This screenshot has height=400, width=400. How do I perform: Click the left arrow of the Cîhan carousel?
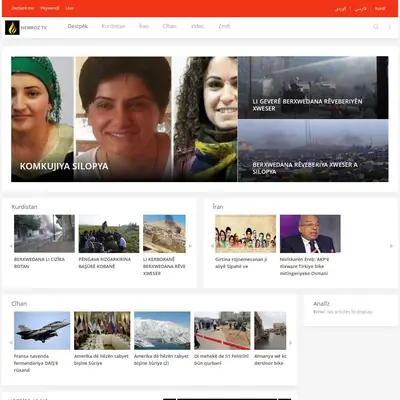click(11, 343)
